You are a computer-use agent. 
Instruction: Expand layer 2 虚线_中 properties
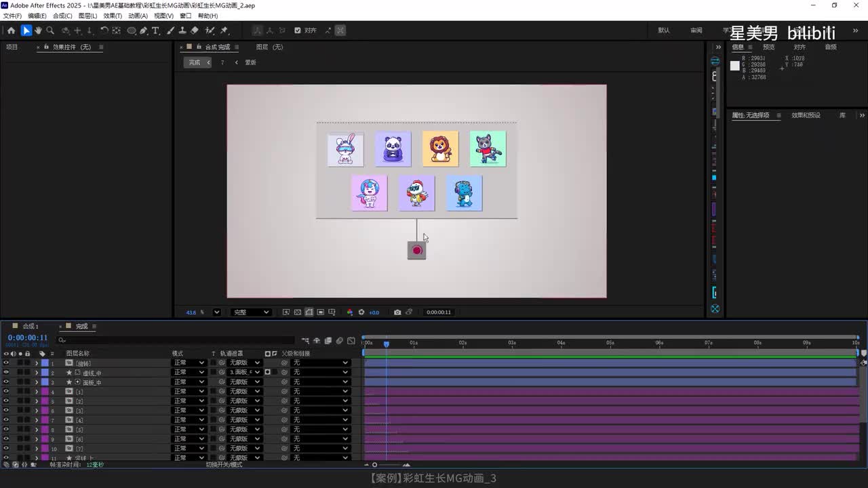tap(37, 373)
